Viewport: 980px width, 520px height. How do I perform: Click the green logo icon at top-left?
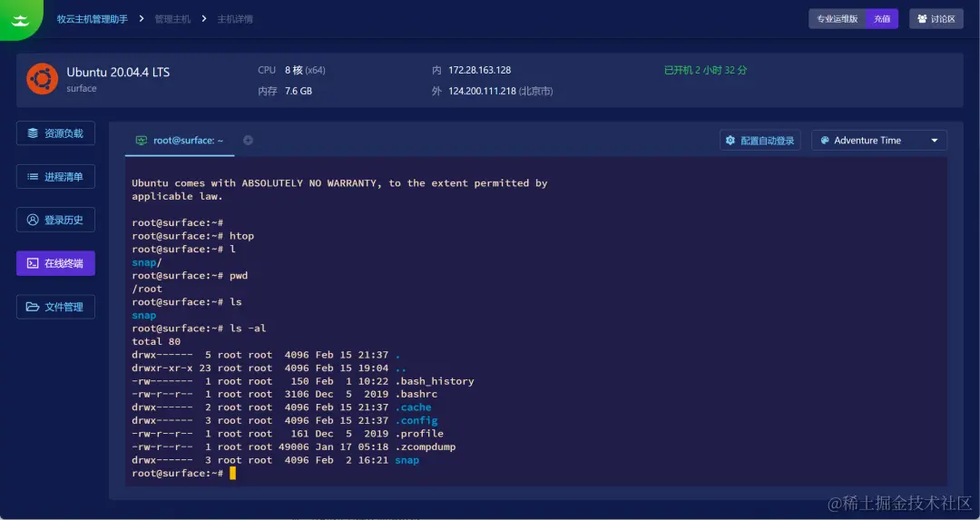21,19
